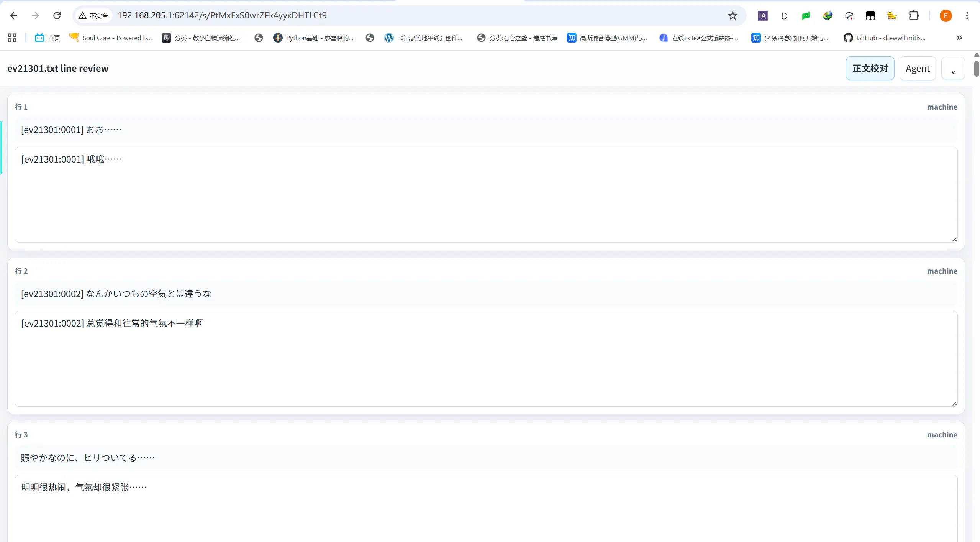Screen dimensions: 980x542
Task: Click source line なんかいつもの空気とは違うな
Action: click(486, 294)
